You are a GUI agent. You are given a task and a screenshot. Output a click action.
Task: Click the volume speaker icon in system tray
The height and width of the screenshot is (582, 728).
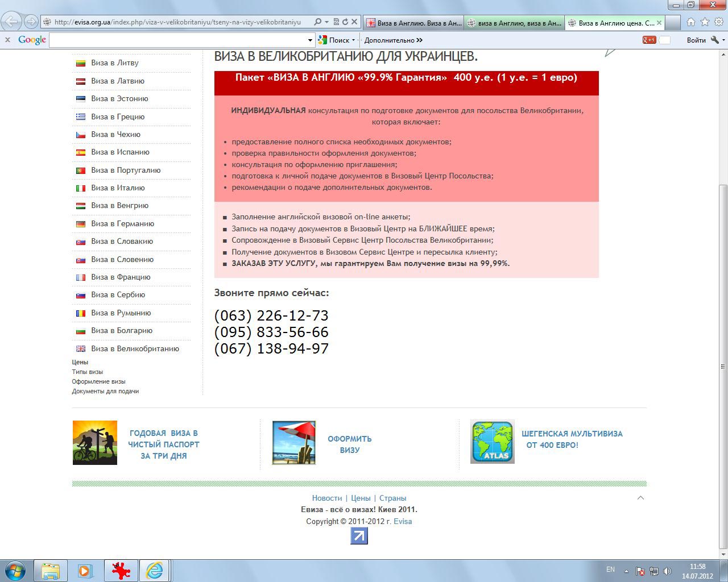(x=667, y=571)
